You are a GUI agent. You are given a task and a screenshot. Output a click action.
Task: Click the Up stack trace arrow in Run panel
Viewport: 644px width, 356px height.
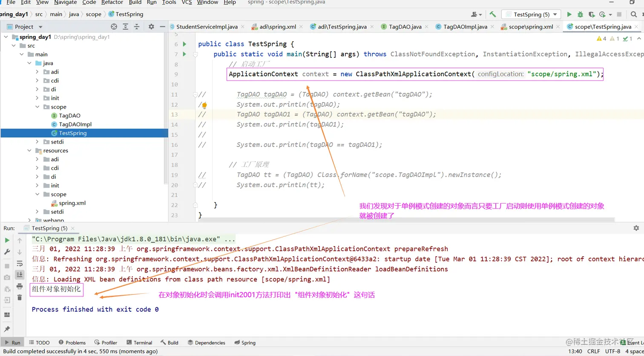(x=20, y=241)
